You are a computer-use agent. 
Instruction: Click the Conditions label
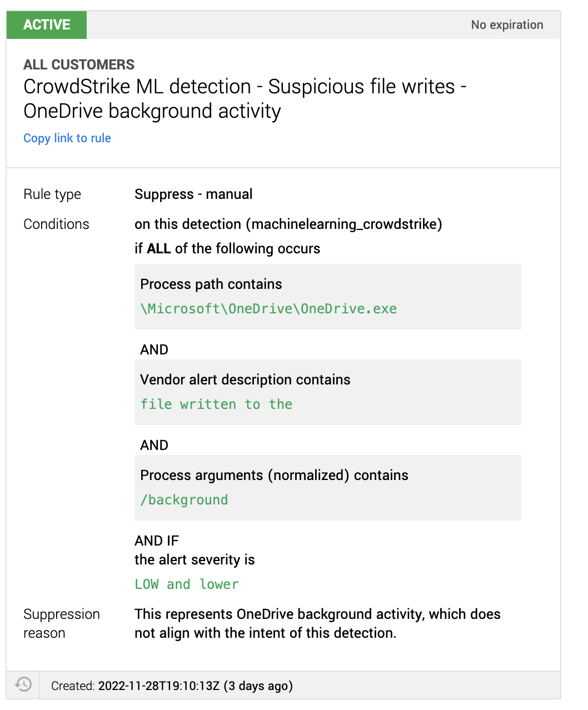point(56,224)
